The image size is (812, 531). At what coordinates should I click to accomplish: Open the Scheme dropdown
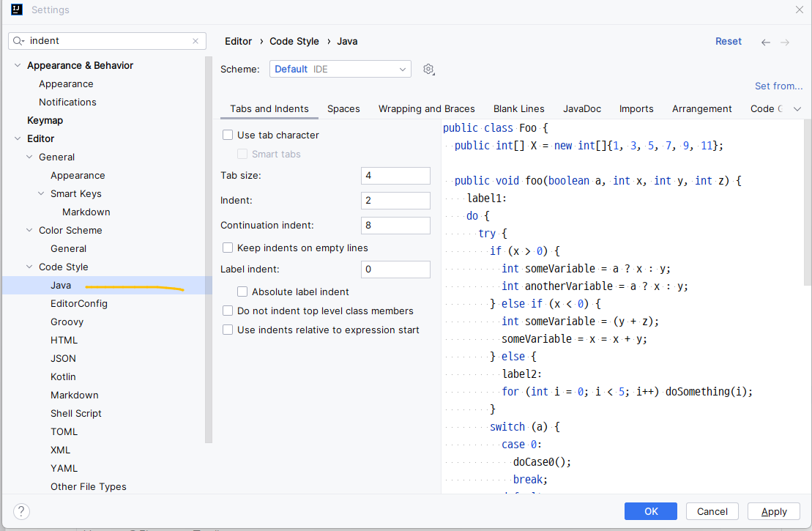coord(340,70)
